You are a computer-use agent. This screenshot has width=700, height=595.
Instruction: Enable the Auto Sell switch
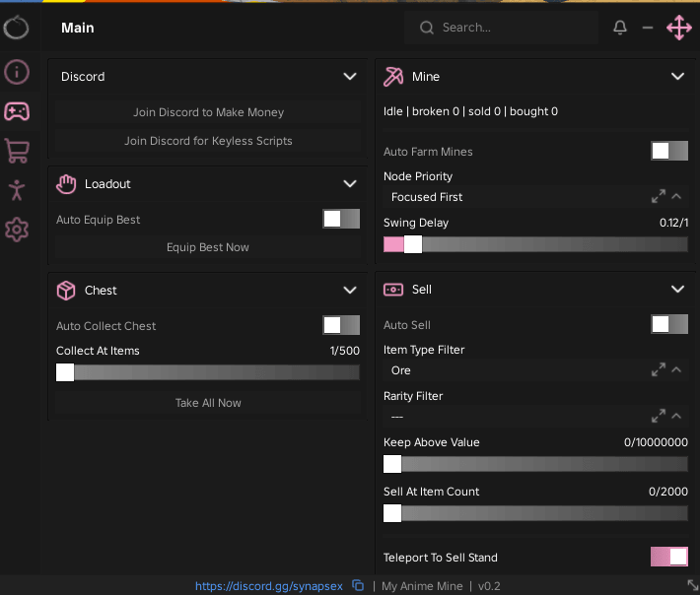click(x=669, y=324)
